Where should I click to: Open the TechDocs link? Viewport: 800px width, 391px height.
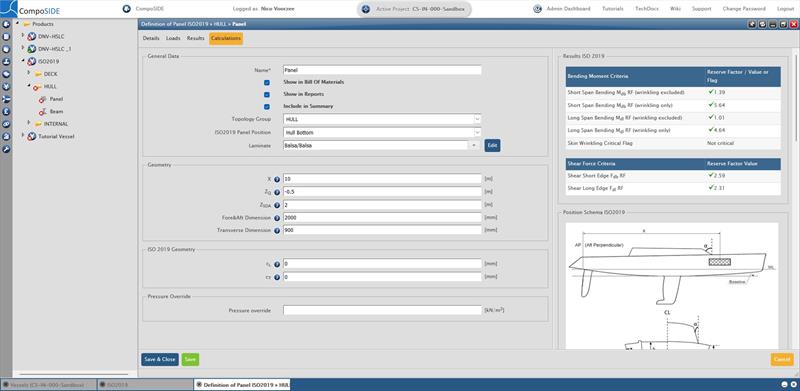[646, 9]
